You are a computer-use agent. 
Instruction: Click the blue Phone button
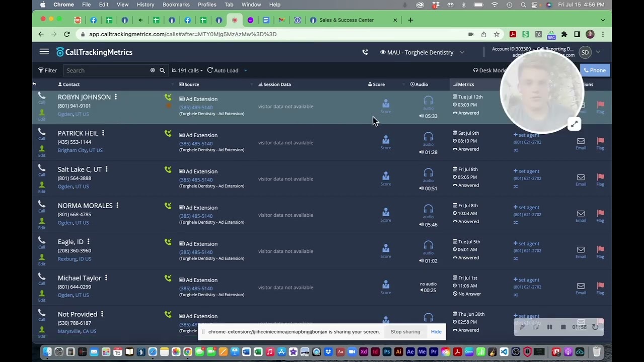tap(595, 70)
